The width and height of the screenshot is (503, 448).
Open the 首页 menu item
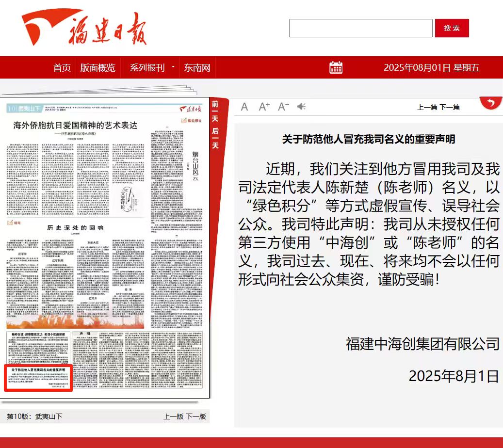[62, 68]
